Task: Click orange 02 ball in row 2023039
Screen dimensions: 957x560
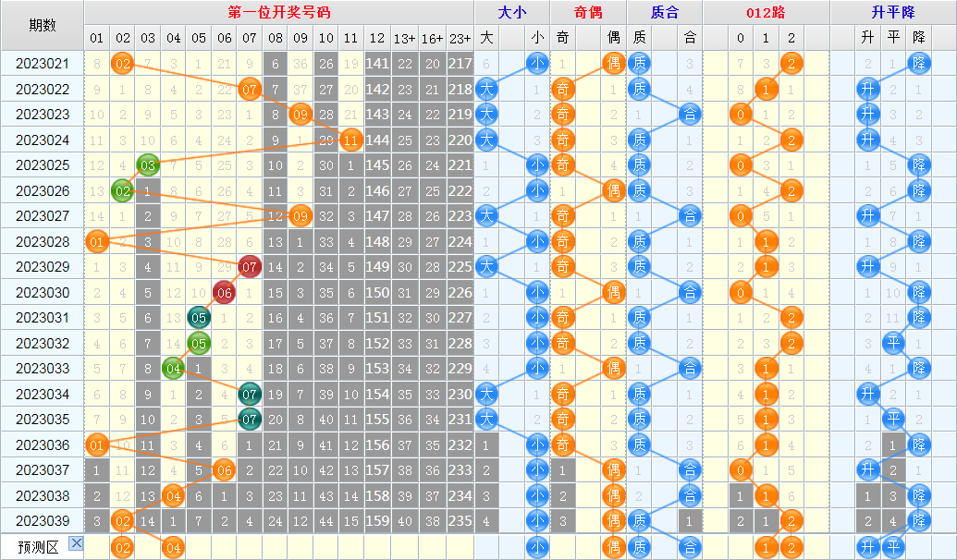Action: click(x=123, y=521)
